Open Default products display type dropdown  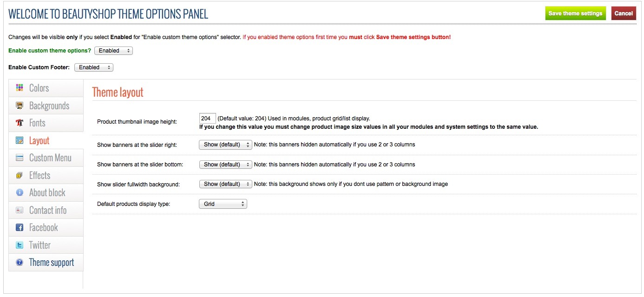(223, 204)
